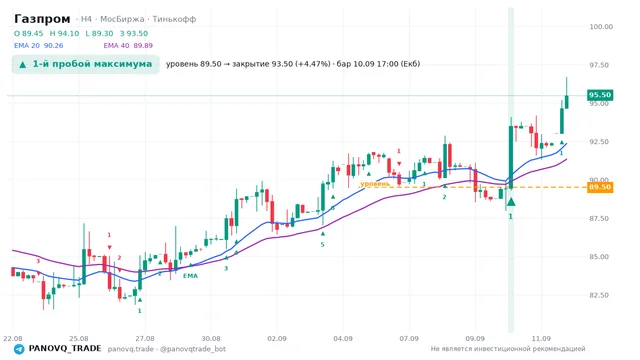Click the high price H 94.10

[x=64, y=33]
